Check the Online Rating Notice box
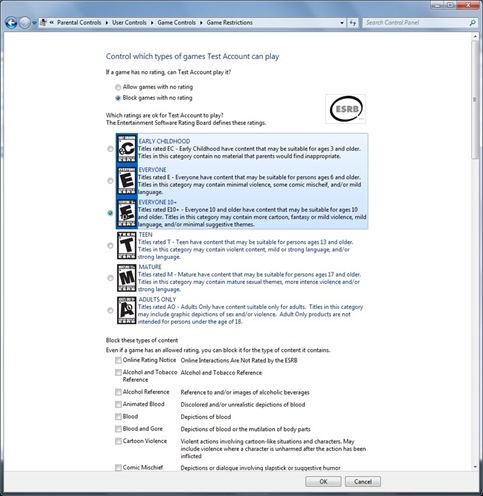The image size is (483, 496). point(118,360)
